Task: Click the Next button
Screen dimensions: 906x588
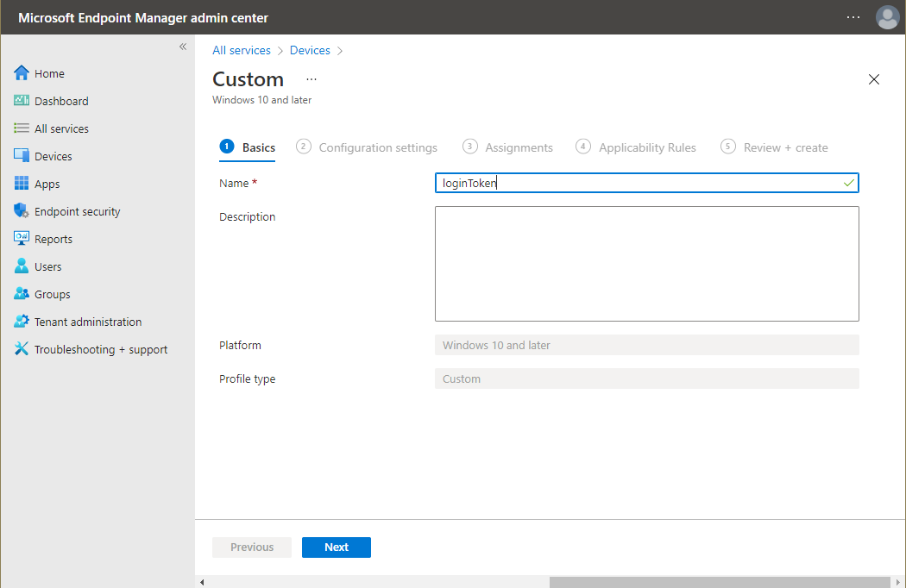Action: point(337,547)
